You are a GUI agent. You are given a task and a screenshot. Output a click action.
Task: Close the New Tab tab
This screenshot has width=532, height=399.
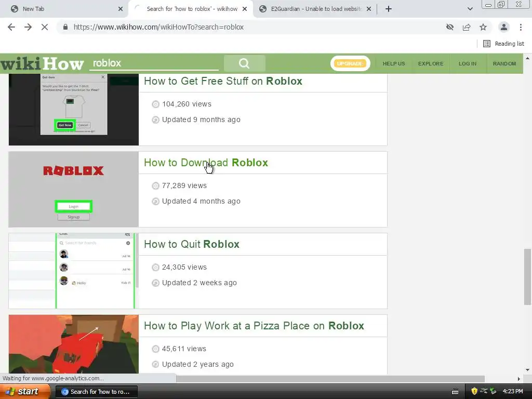coord(121,9)
